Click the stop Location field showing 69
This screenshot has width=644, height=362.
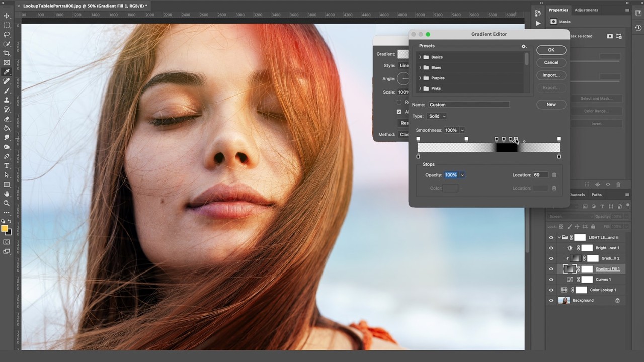coord(540,175)
